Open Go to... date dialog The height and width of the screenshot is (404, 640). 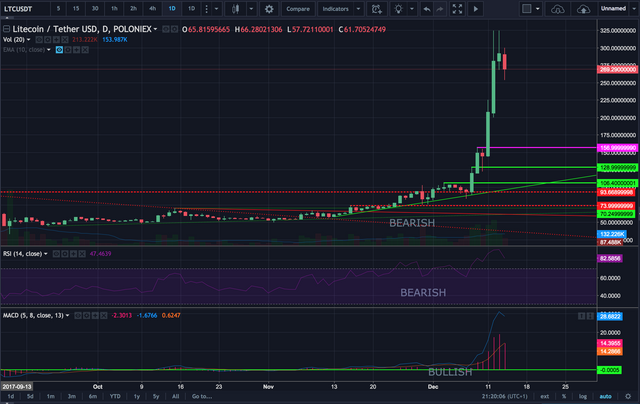pyautogui.click(x=202, y=396)
